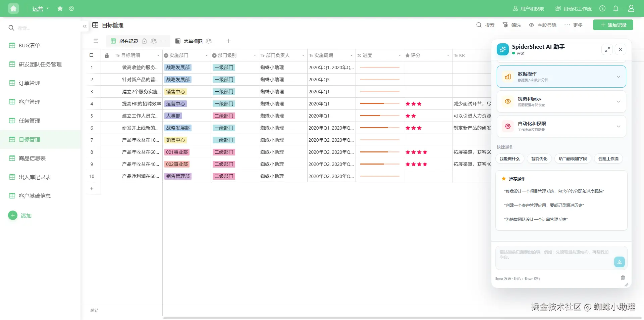
Task: Click the lock icon in table header
Action: click(x=107, y=55)
